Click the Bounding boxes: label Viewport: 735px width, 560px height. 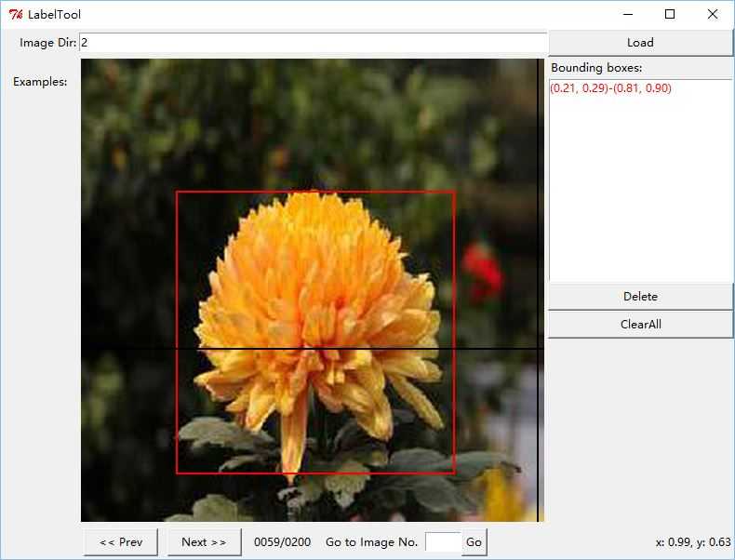click(596, 68)
